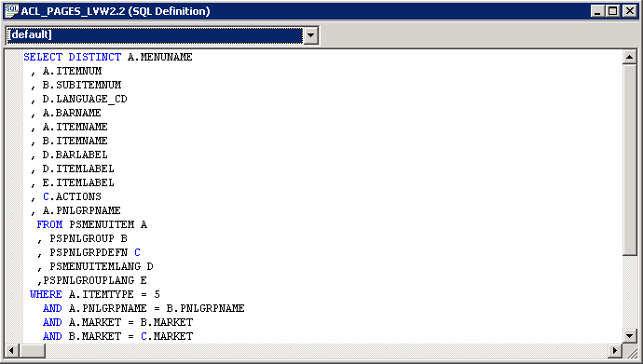Click the FROM keyword
The height and width of the screenshot is (364, 643).
[49, 224]
